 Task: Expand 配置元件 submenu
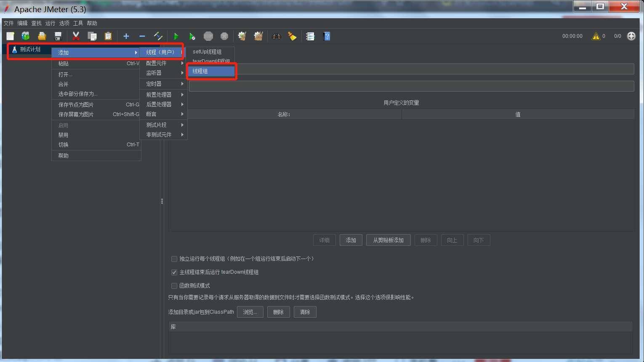click(x=164, y=63)
